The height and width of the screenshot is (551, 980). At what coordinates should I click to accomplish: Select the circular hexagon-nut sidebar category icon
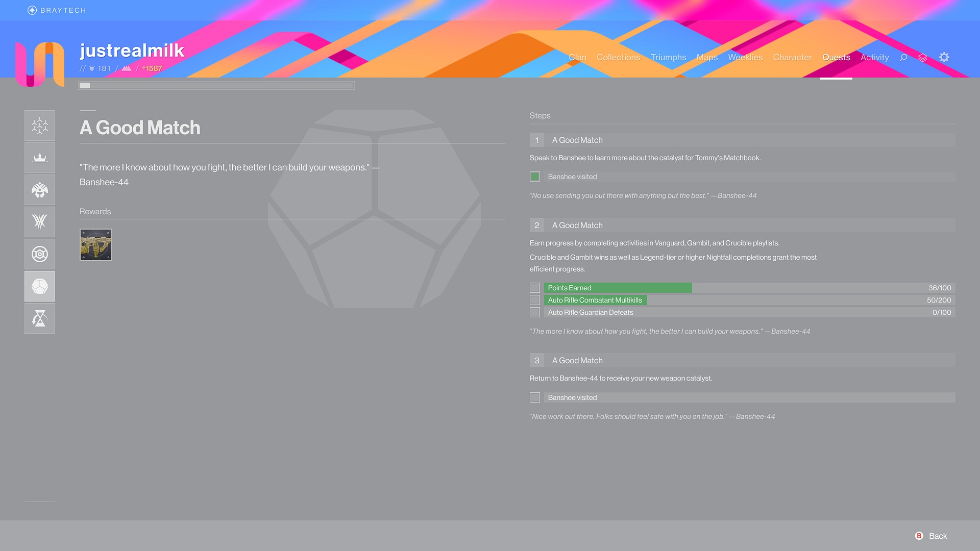click(x=40, y=254)
